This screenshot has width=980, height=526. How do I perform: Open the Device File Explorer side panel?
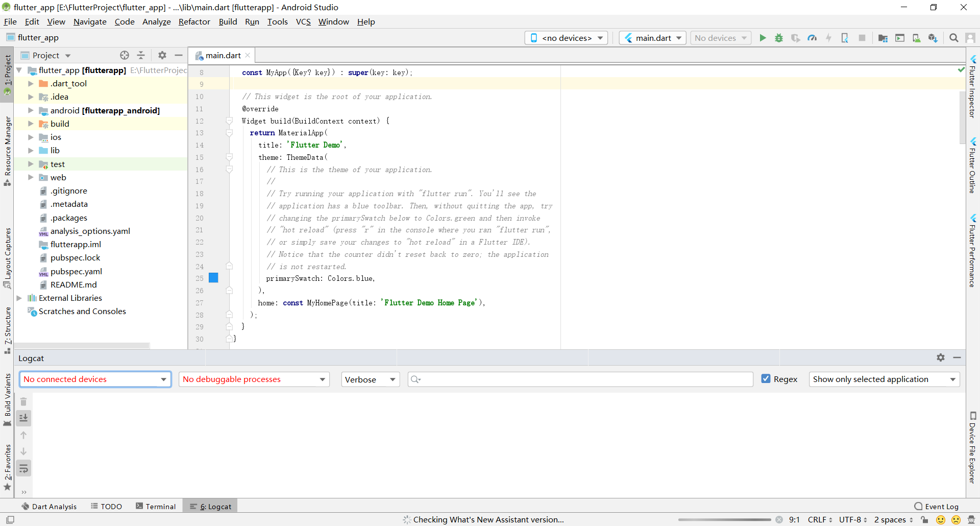point(972,447)
